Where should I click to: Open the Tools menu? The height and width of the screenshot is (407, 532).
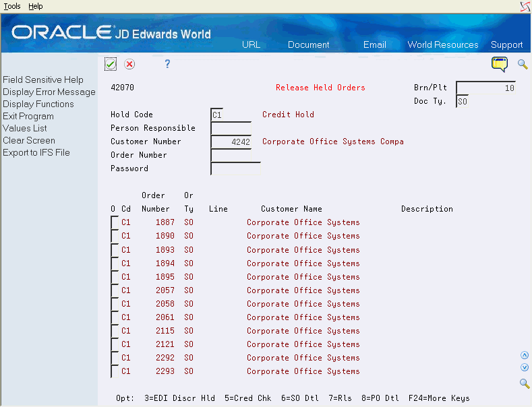coord(12,6)
